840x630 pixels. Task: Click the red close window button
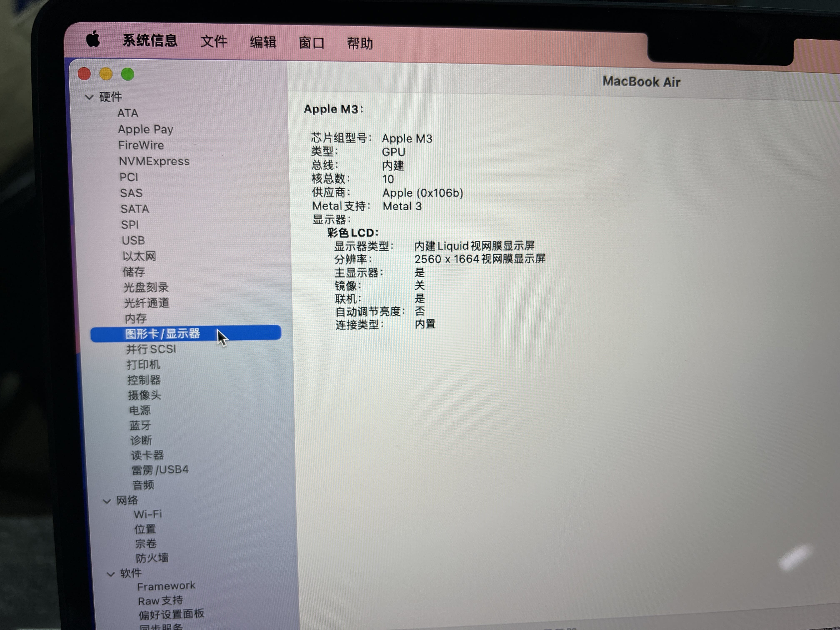[84, 74]
